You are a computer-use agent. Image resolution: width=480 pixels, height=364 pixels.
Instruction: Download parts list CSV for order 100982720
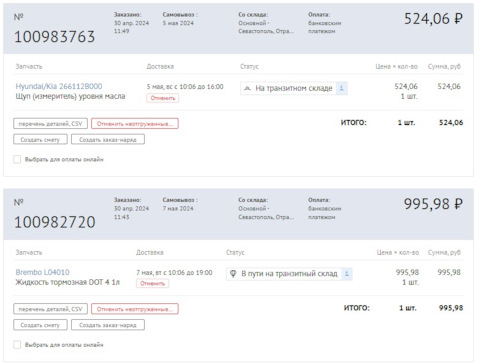click(50, 309)
